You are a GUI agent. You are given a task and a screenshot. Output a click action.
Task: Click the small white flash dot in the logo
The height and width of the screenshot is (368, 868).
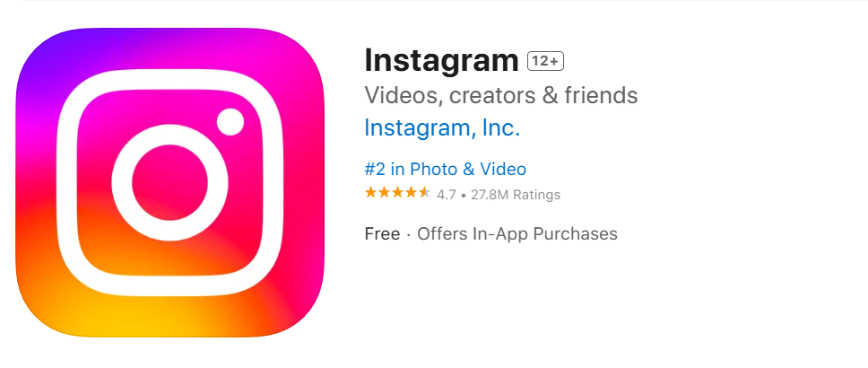point(230,122)
